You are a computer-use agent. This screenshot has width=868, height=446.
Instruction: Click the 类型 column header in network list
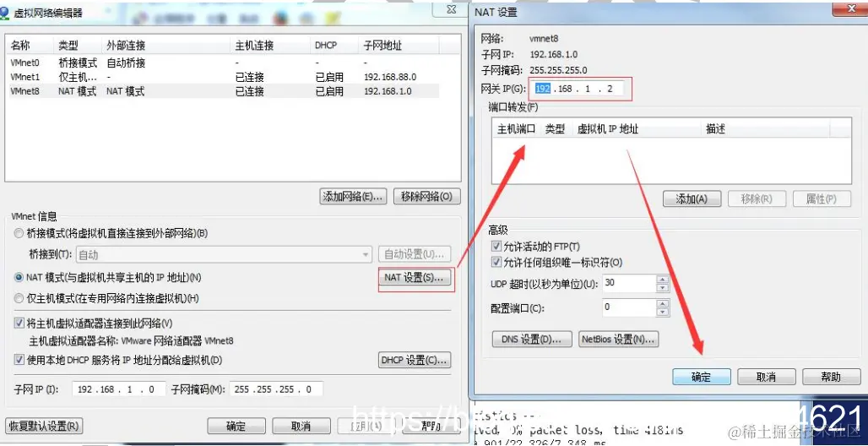tap(79, 46)
